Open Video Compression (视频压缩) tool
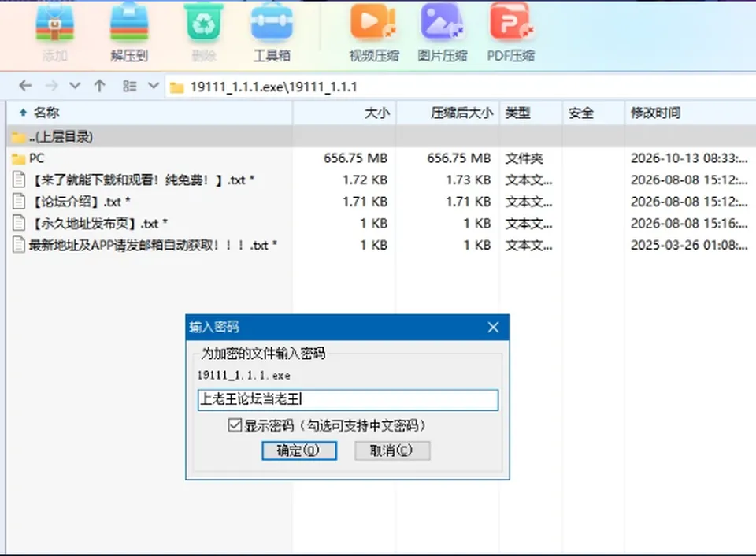This screenshot has width=756, height=556. point(373,22)
